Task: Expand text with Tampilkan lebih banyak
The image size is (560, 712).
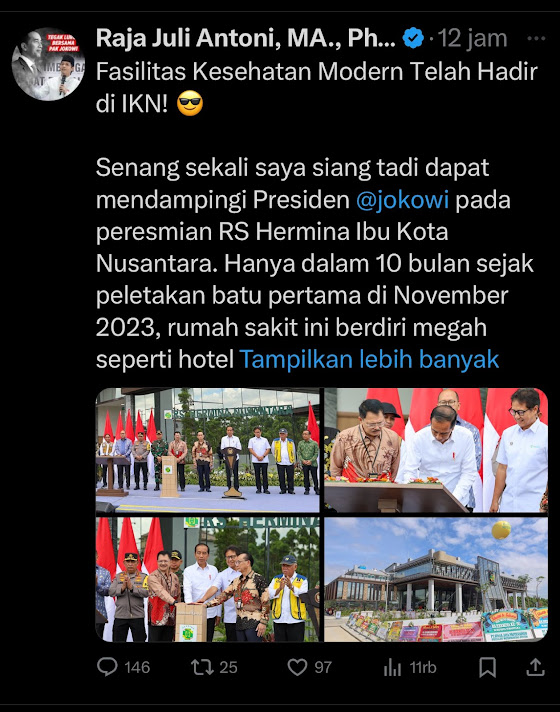Action: (369, 359)
